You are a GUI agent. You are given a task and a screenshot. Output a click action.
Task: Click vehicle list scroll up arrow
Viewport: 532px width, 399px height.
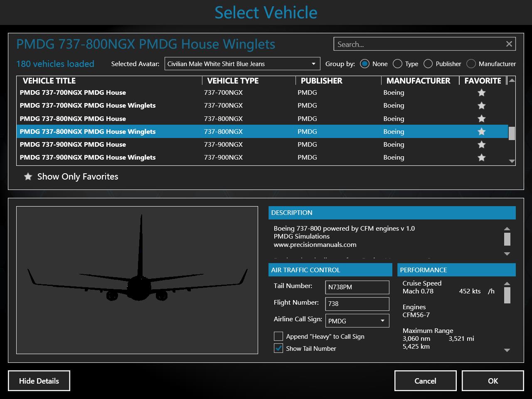pos(512,80)
